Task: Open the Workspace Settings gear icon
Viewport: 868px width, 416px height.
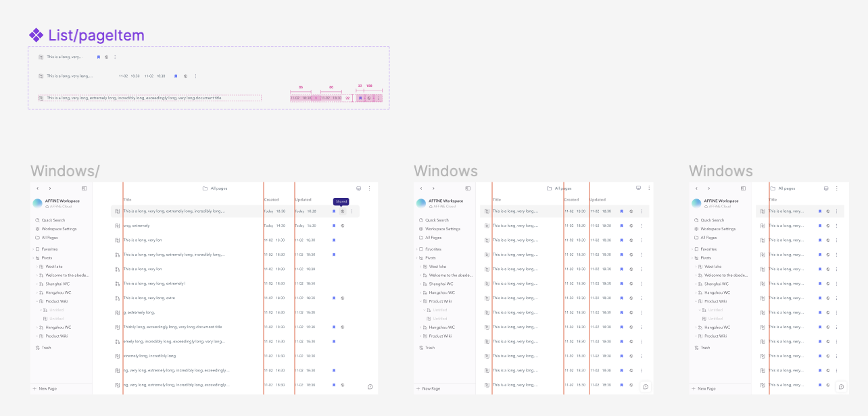Action: click(38, 229)
